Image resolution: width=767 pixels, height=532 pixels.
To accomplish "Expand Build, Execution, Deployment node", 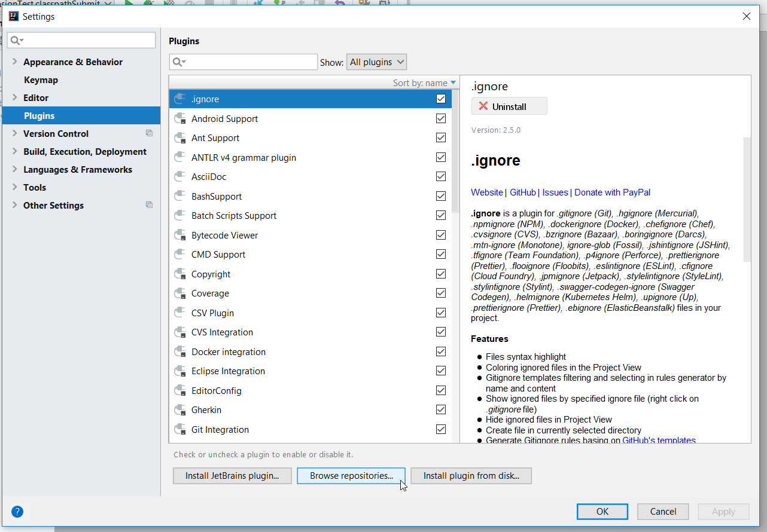I will pyautogui.click(x=14, y=151).
